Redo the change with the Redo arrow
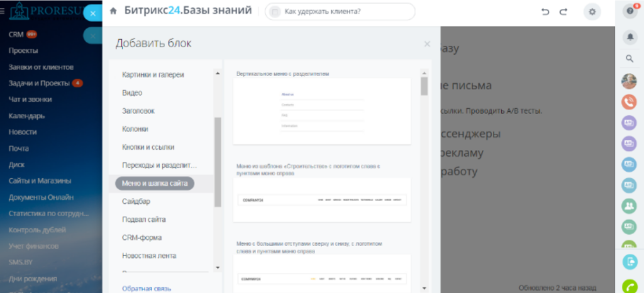The width and height of the screenshot is (644, 293). pos(563,12)
